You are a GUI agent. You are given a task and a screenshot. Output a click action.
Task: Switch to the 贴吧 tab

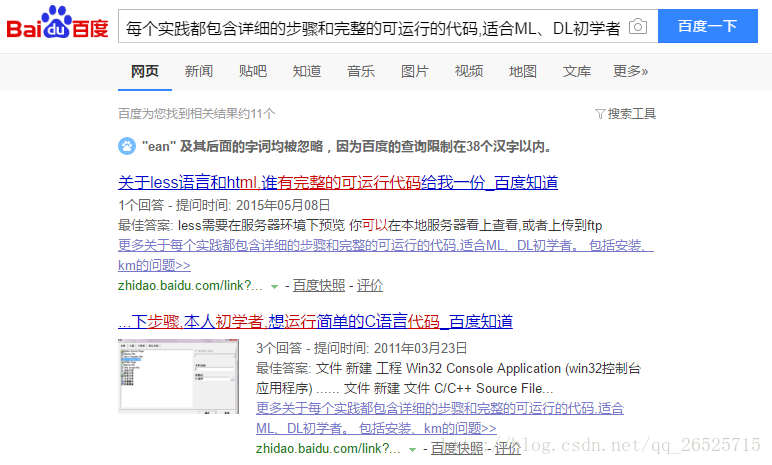pyautogui.click(x=253, y=71)
